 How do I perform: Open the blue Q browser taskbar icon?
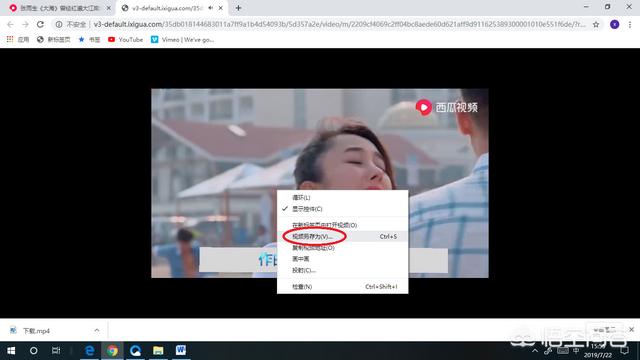tap(135, 351)
